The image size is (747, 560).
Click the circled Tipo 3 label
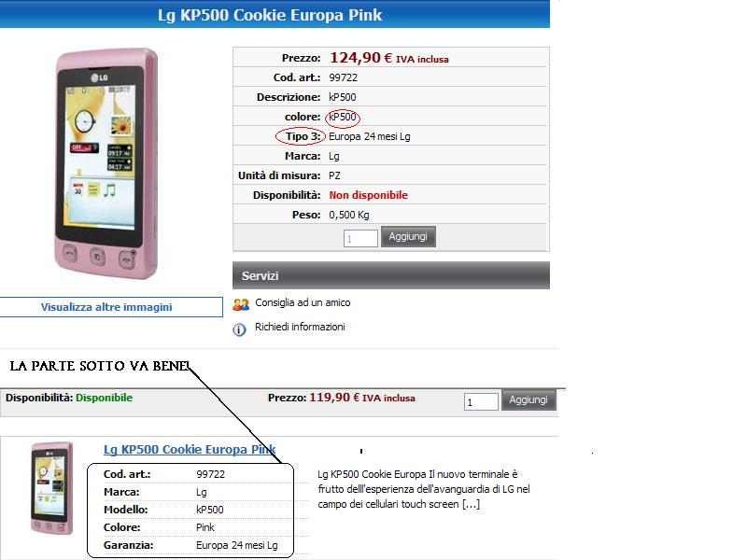point(300,136)
